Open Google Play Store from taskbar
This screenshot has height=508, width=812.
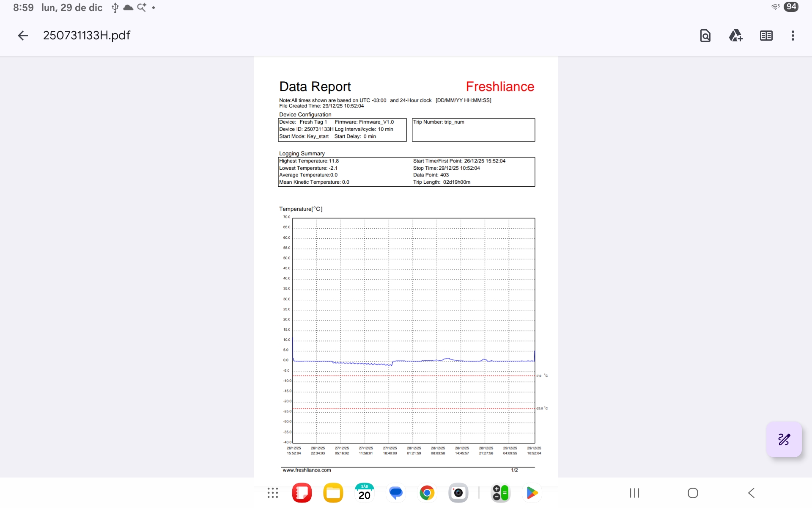click(x=532, y=493)
